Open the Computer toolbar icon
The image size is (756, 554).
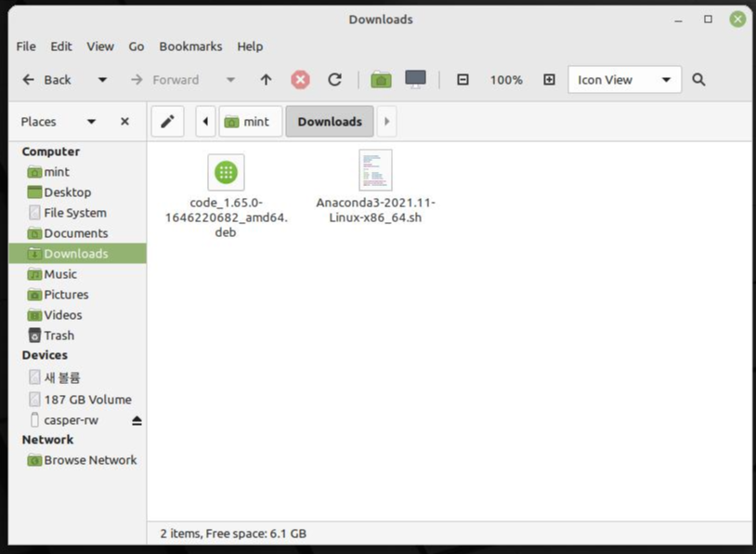[x=415, y=79]
